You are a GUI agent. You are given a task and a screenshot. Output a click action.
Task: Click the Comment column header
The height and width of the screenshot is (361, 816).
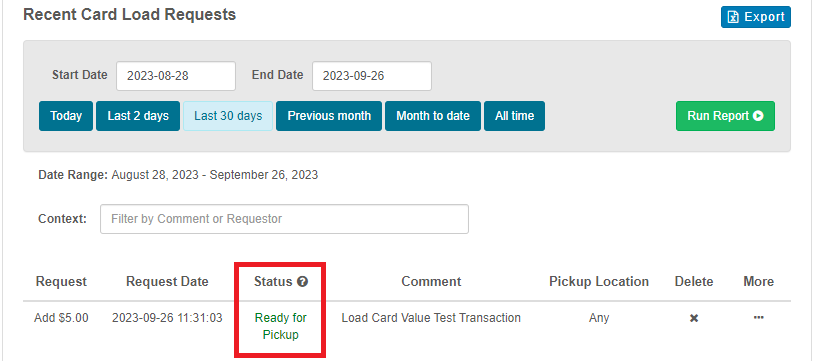tap(431, 282)
